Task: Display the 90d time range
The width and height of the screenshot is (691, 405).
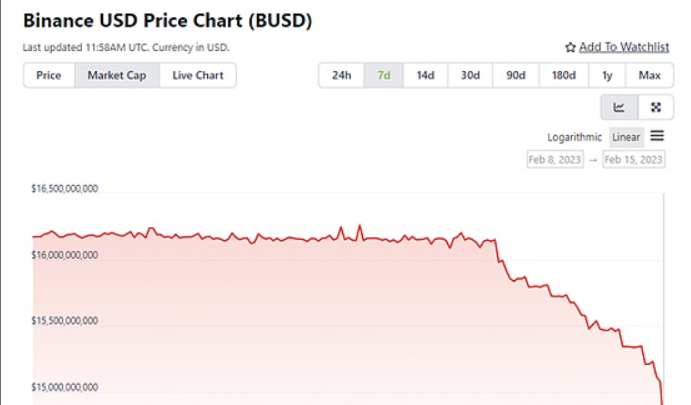Action: coord(516,75)
